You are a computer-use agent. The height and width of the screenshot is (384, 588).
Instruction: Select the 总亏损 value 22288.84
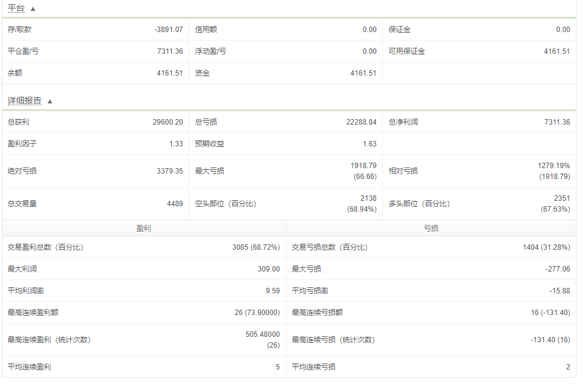coord(362,122)
